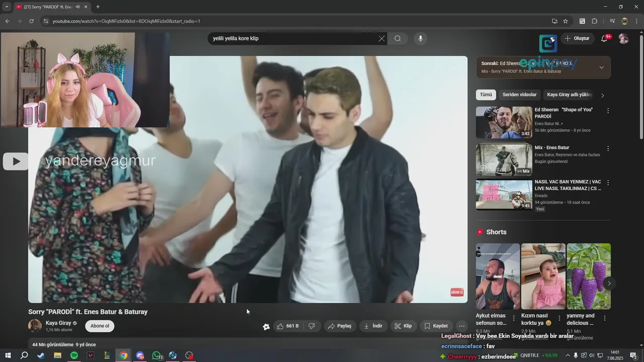
Task: Click the play arrow overlay beside video
Action: pos(15,161)
